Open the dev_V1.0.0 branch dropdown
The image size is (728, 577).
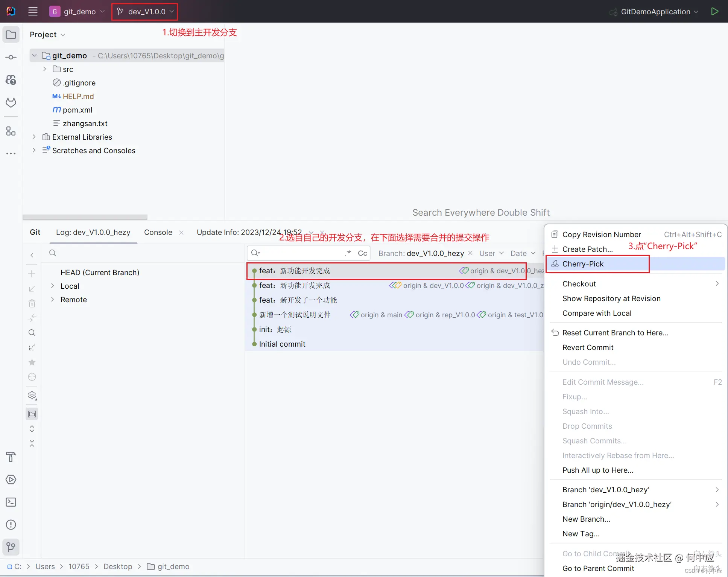[145, 12]
